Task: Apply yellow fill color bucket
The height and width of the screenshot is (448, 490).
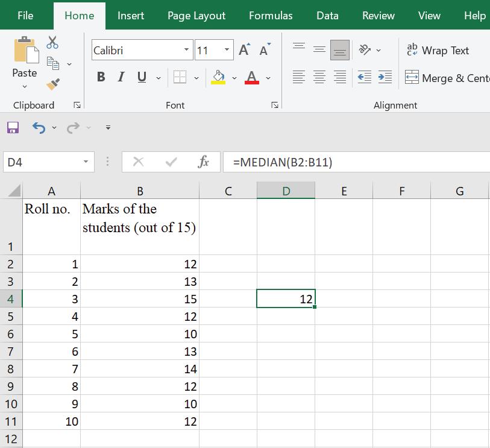Action: [218, 77]
